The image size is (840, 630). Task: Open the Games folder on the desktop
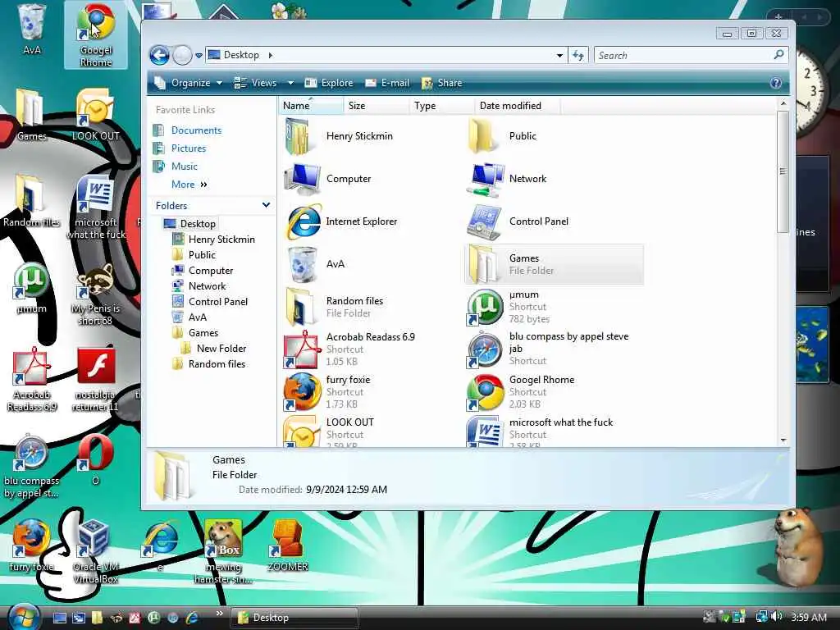pos(31,114)
